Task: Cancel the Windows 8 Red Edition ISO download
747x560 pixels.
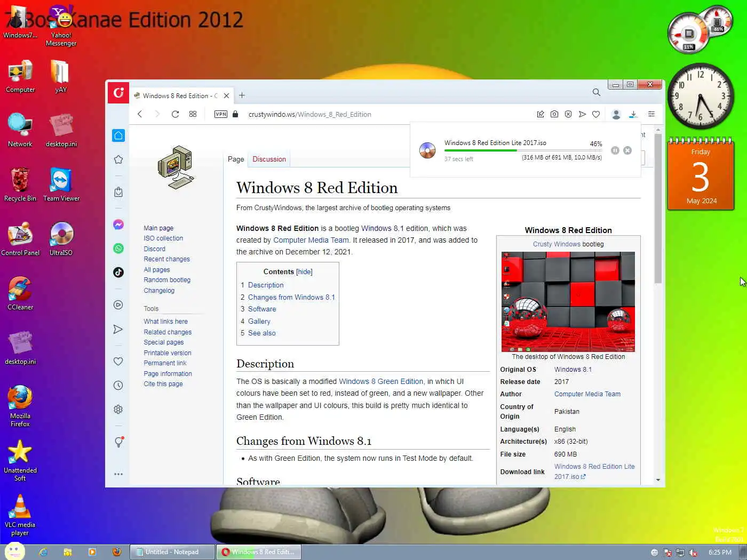Action: click(x=627, y=150)
